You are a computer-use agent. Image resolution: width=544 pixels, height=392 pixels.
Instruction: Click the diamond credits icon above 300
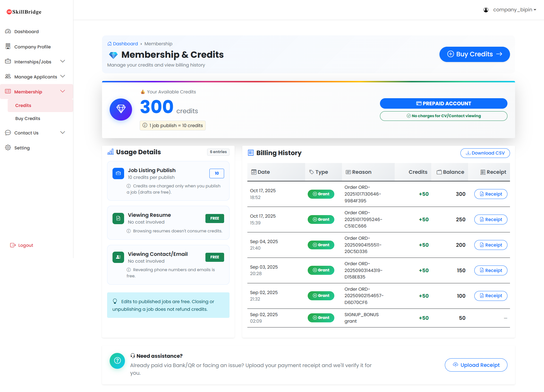point(121,109)
